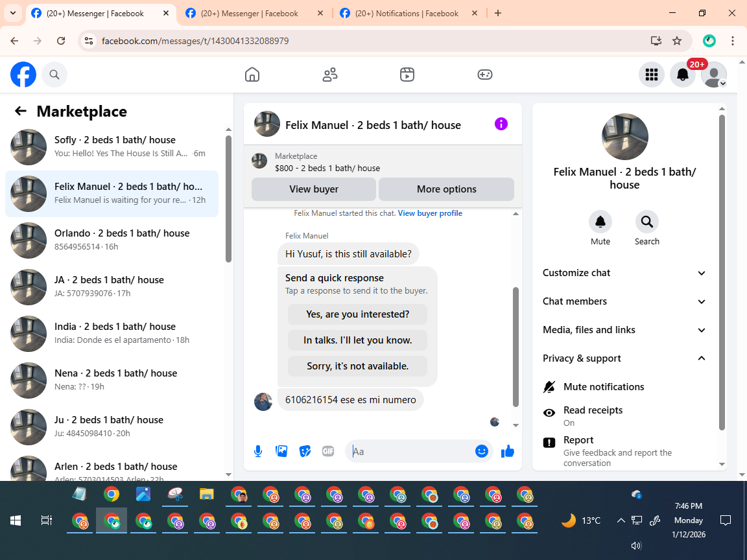747x560 pixels.
Task: Click the message input field Aa
Action: pos(410,451)
